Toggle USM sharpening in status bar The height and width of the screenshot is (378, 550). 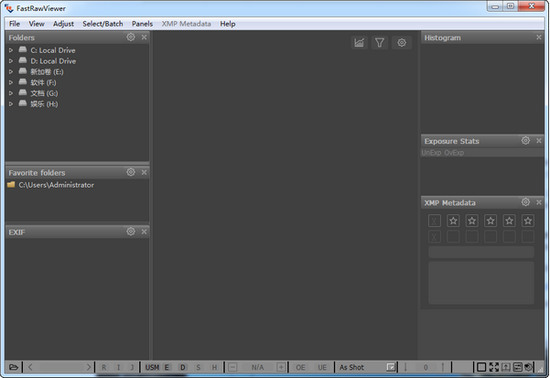[152, 367]
